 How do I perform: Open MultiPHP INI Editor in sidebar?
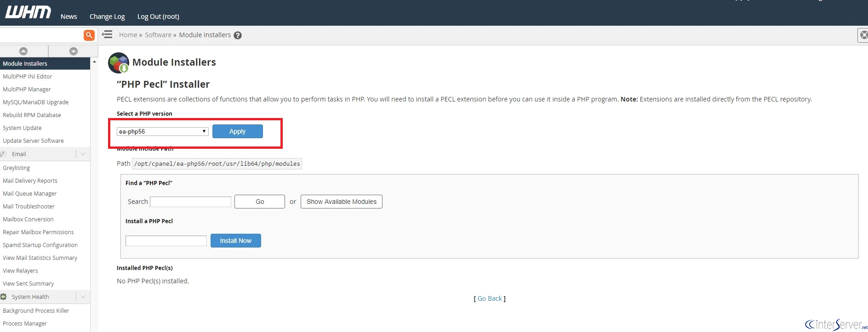[x=28, y=77]
